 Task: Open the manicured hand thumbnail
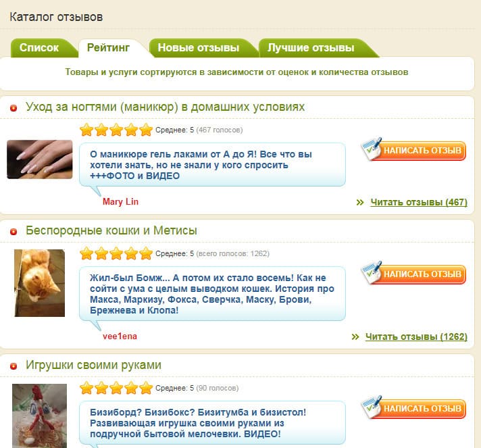(40, 159)
